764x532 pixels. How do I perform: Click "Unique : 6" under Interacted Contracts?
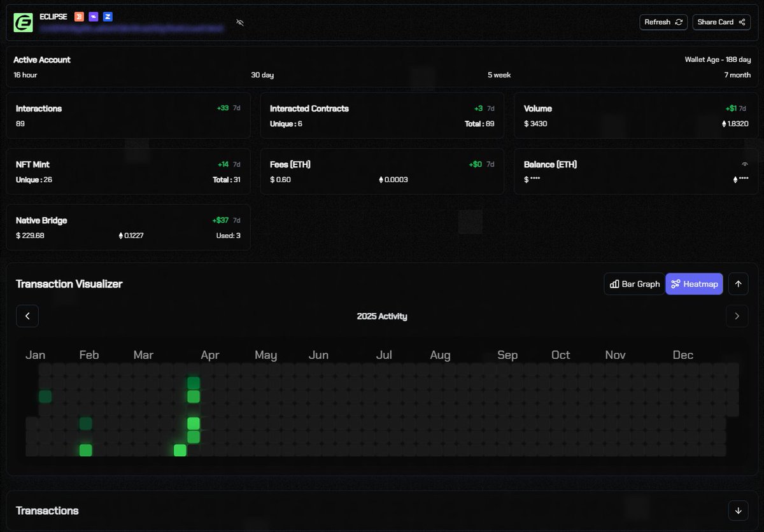pyautogui.click(x=286, y=123)
